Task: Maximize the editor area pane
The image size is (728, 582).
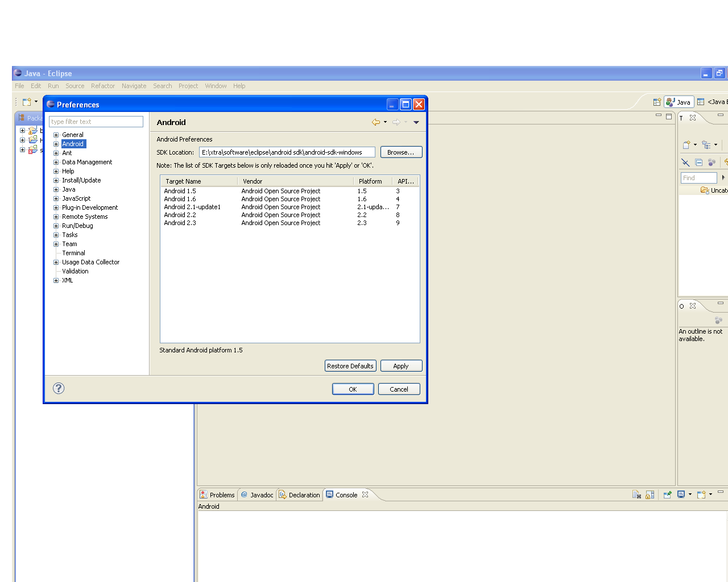Action: (x=669, y=116)
